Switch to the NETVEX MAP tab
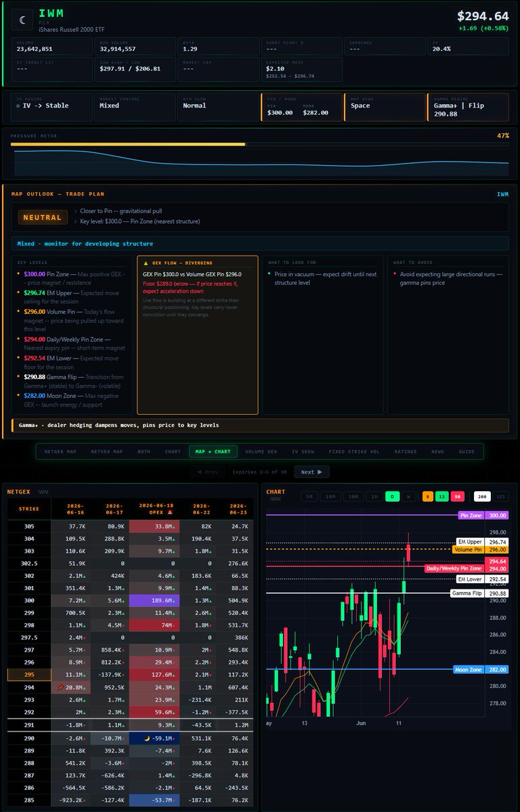Screen dimensions: 520x812 coord(106,451)
